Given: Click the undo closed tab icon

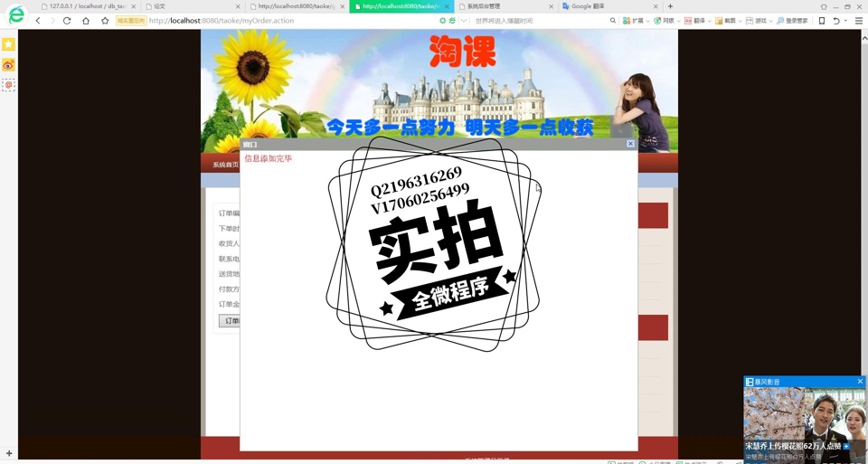Looking at the screenshot, I should point(836,21).
